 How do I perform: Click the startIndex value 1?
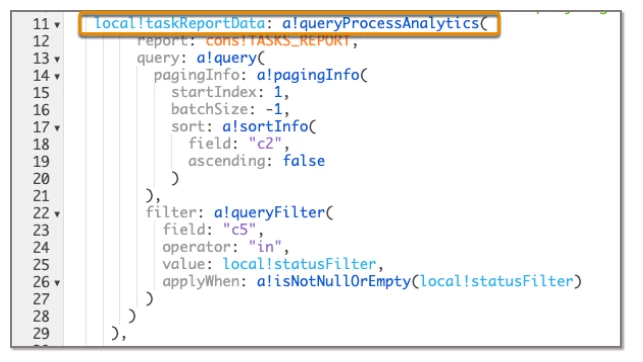pos(278,92)
